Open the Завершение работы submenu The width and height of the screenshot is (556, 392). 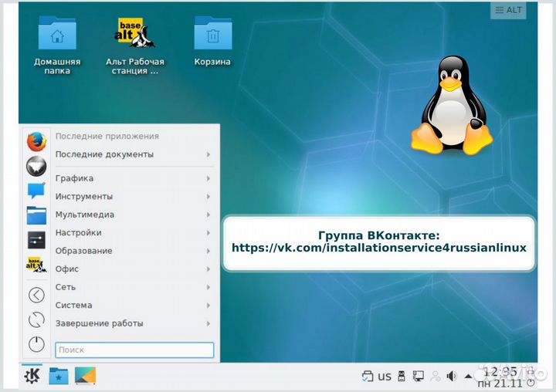134,323
